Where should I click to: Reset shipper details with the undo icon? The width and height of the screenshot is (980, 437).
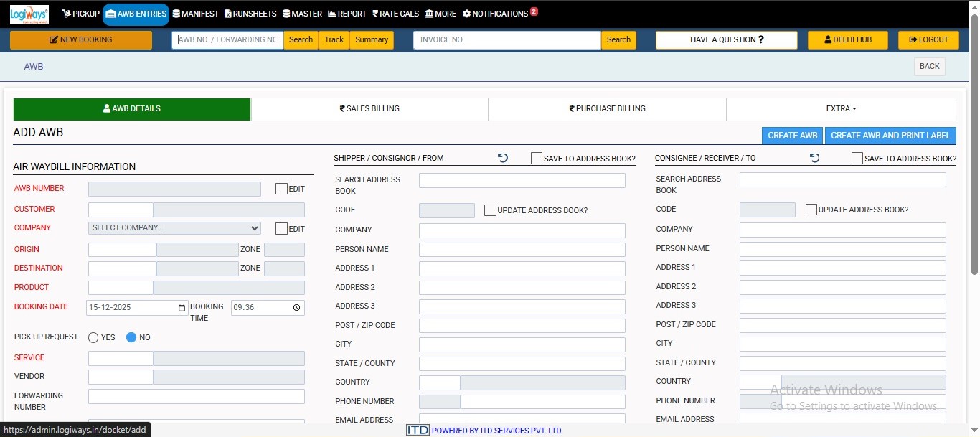pos(503,158)
